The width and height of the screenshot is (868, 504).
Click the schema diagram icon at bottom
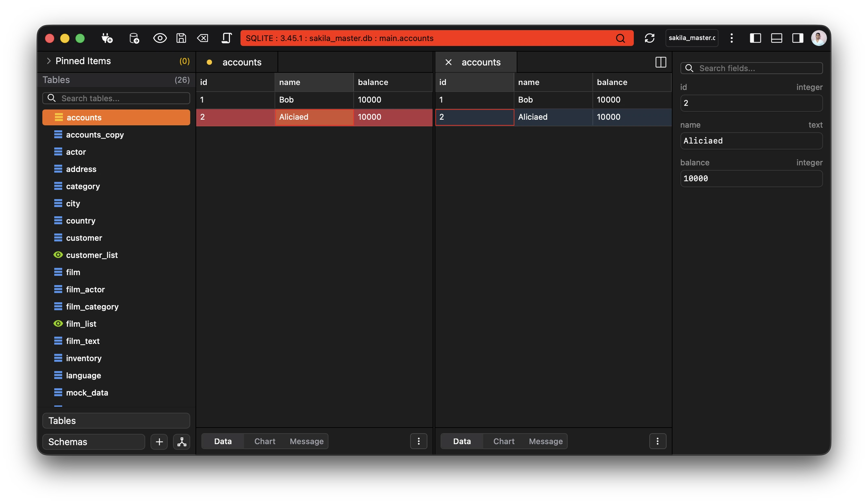pyautogui.click(x=182, y=442)
